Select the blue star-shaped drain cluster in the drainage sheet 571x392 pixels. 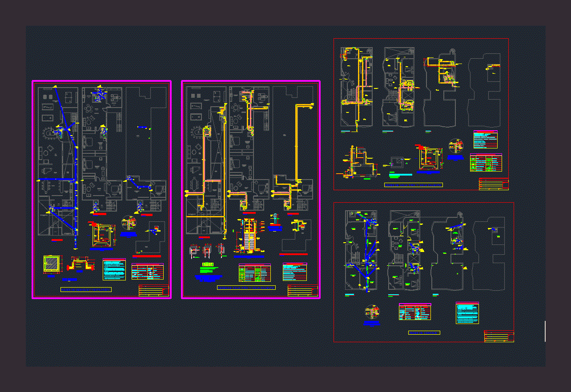pyautogui.click(x=100, y=94)
